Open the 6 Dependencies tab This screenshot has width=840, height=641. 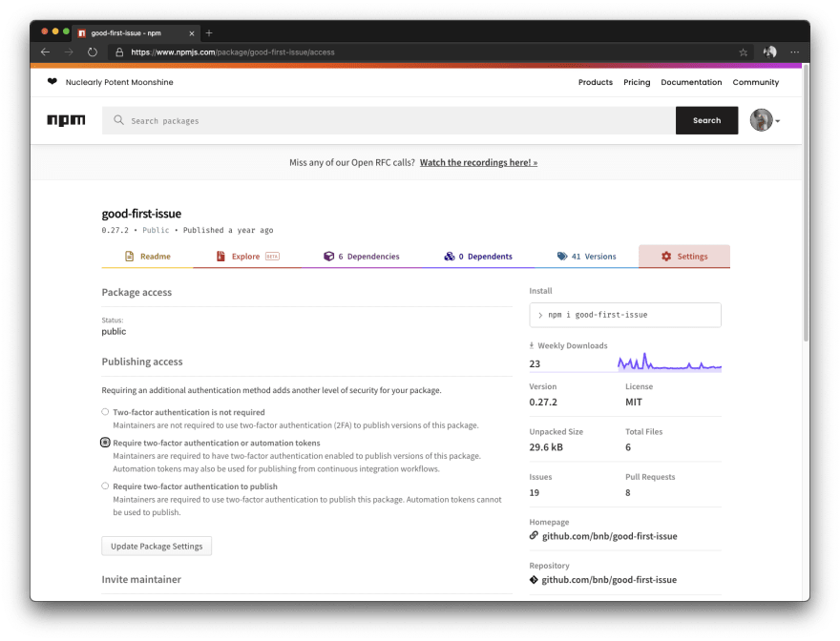coord(362,256)
